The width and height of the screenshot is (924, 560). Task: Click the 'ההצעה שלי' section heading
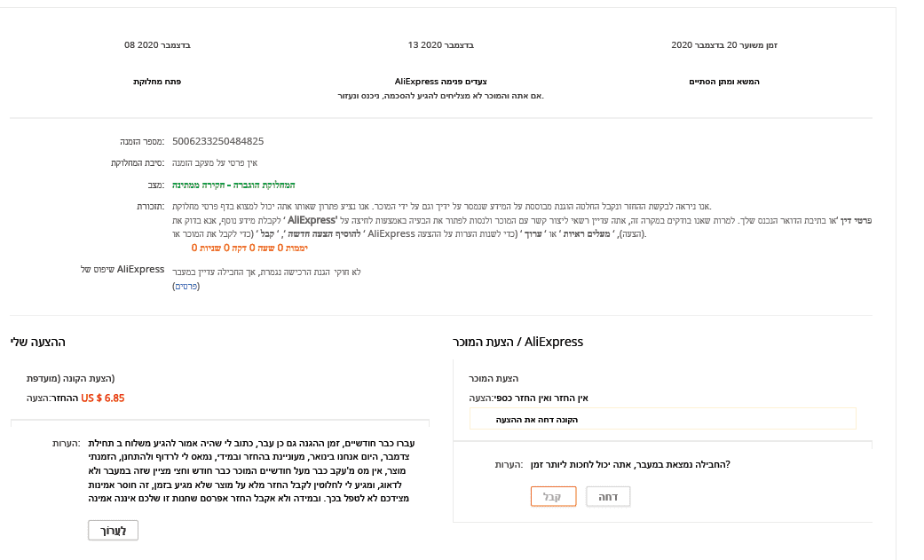tap(37, 342)
